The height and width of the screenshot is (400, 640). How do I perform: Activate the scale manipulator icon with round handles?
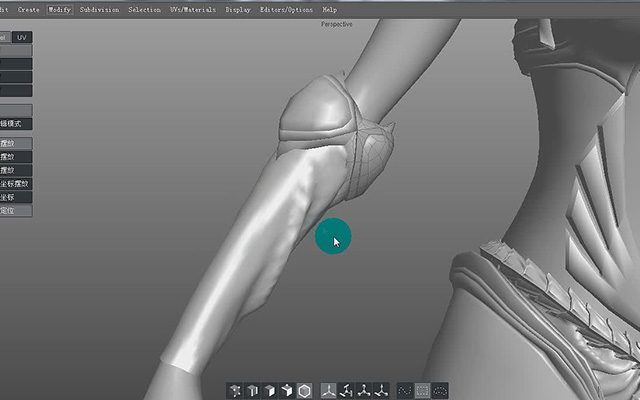(364, 390)
